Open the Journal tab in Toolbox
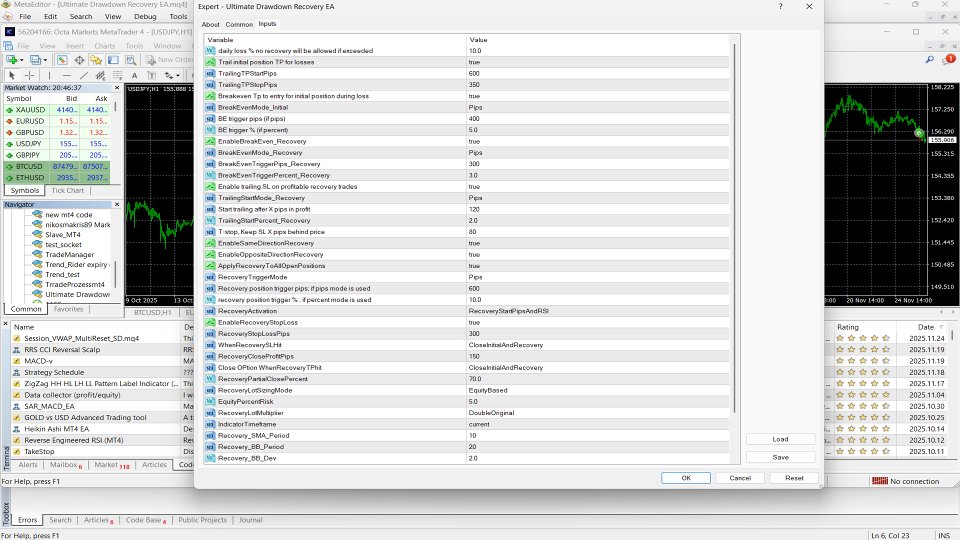Image resolution: width=960 pixels, height=540 pixels. (x=250, y=520)
